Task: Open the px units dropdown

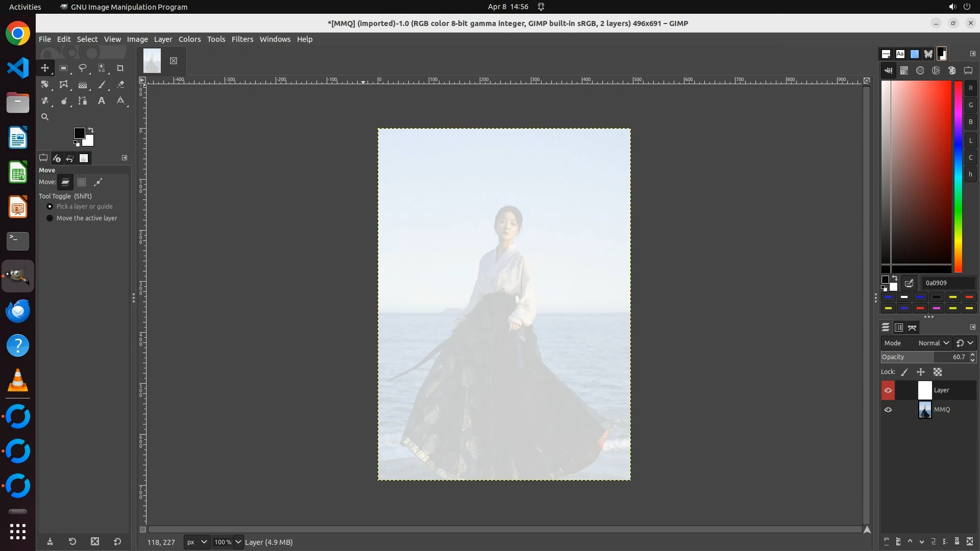Action: 197,542
